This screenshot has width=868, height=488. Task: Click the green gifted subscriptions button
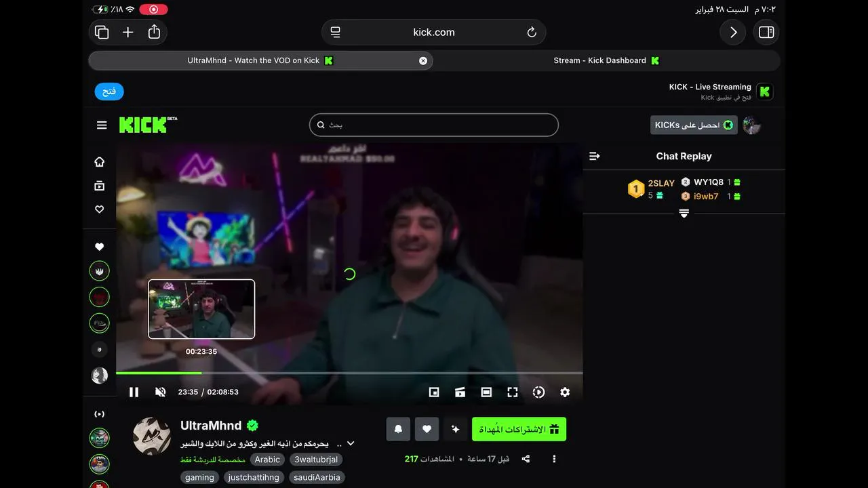tap(519, 429)
